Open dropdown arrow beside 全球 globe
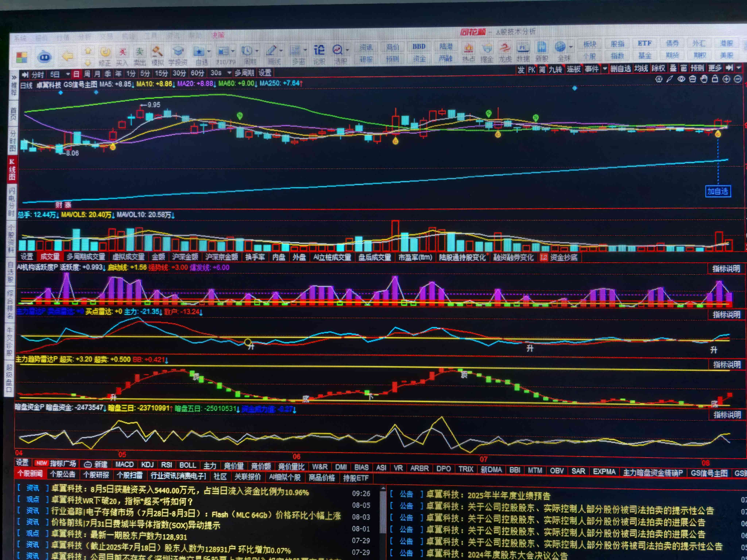Image resolution: width=747 pixels, height=560 pixels. (x=571, y=47)
